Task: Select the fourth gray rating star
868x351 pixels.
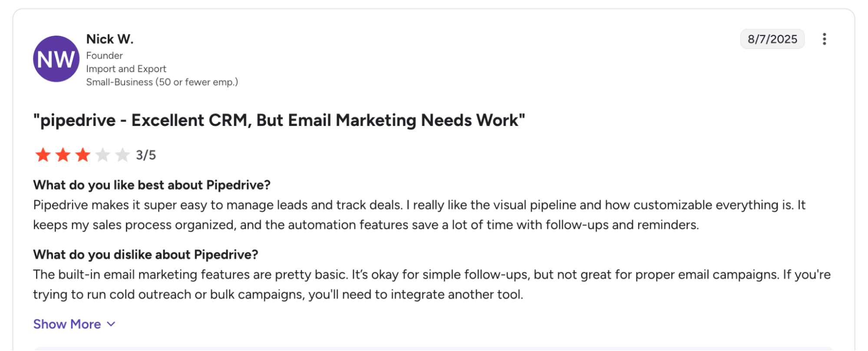Action: [102, 155]
